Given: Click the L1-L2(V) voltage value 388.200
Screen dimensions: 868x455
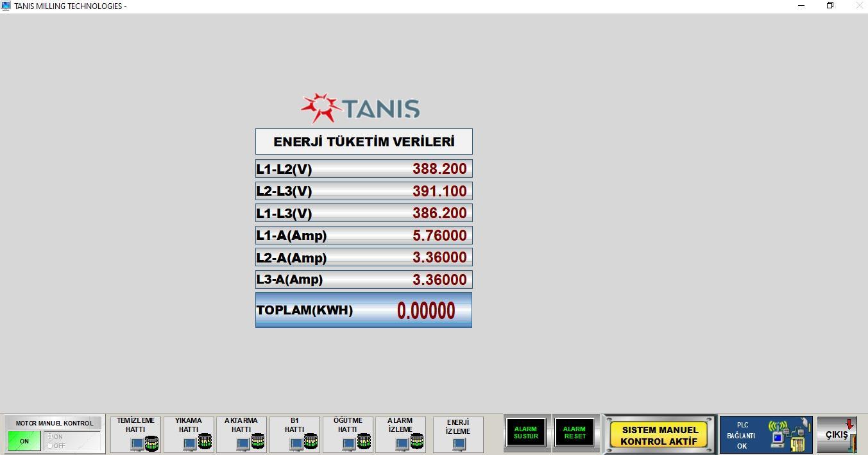Looking at the screenshot, I should click(439, 169).
